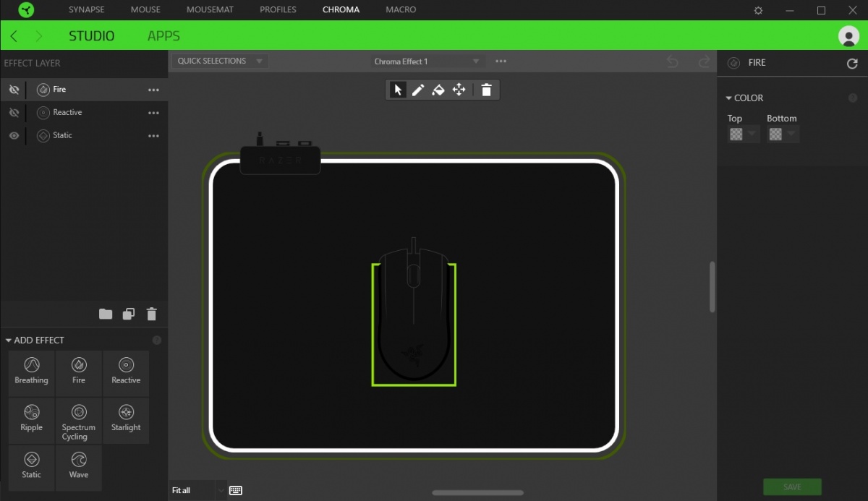Open the Chroma tab

341,10
